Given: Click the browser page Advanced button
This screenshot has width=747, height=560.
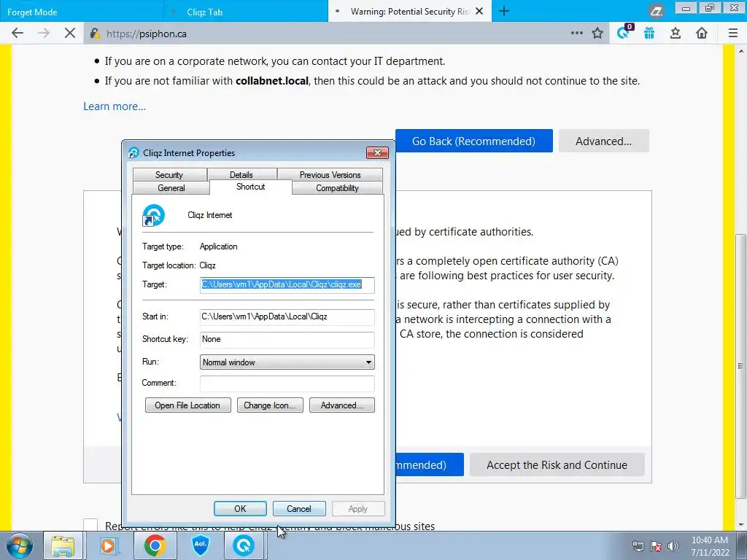Looking at the screenshot, I should [x=603, y=141].
